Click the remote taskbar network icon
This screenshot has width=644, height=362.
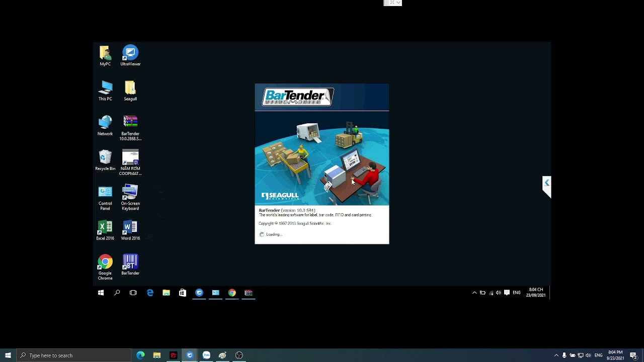tap(491, 293)
